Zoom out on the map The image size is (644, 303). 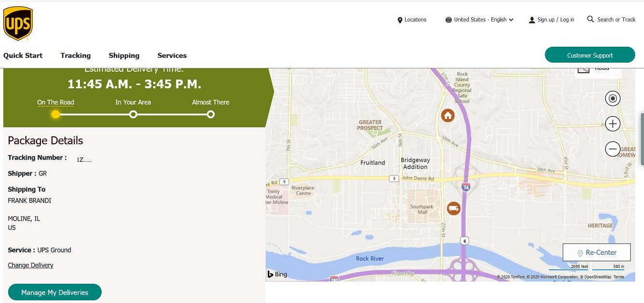[x=612, y=149]
